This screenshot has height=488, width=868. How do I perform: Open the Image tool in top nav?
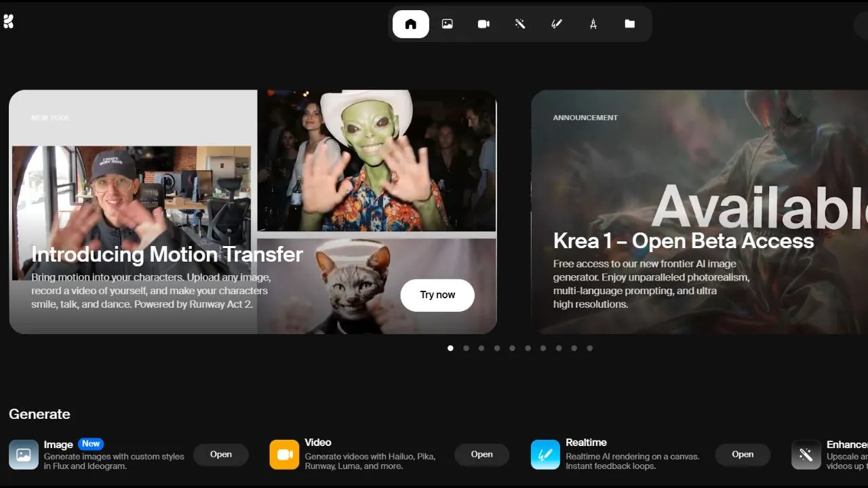(x=447, y=24)
